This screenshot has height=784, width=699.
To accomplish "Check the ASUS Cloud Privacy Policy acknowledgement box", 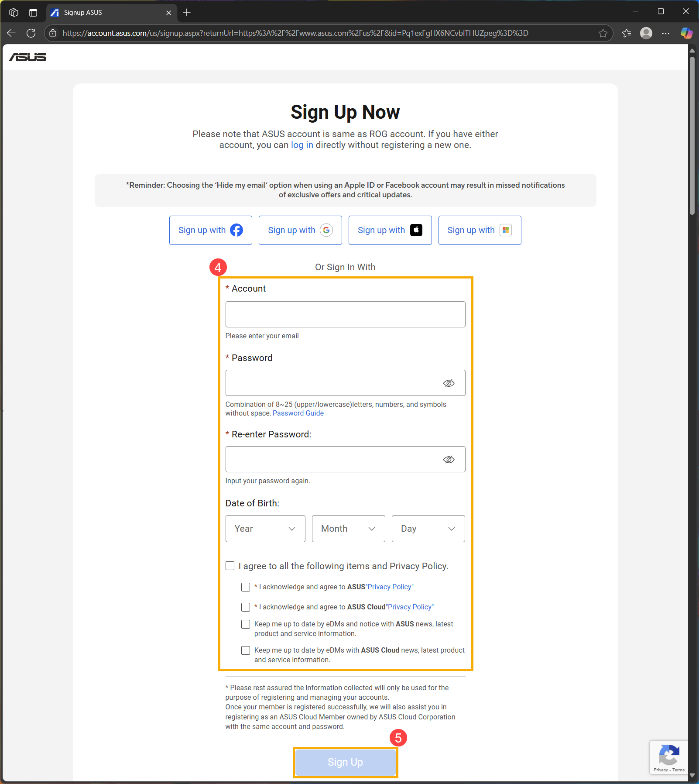I will [246, 607].
